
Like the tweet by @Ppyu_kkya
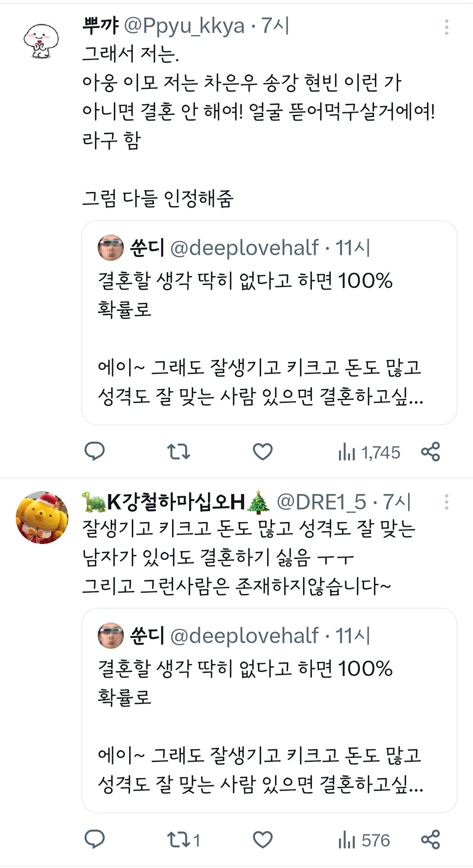coord(263,452)
